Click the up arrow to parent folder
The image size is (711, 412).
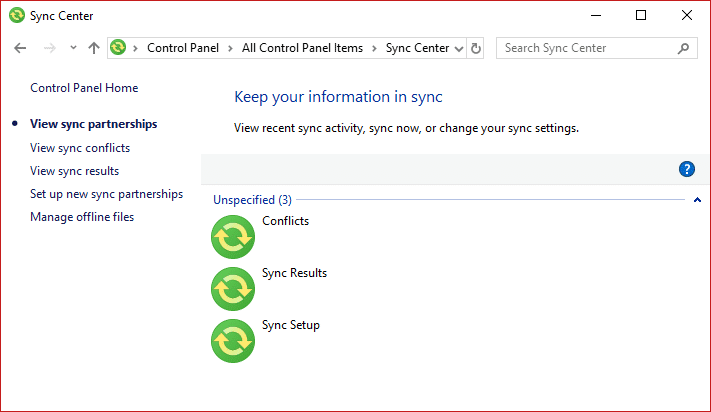tap(94, 48)
